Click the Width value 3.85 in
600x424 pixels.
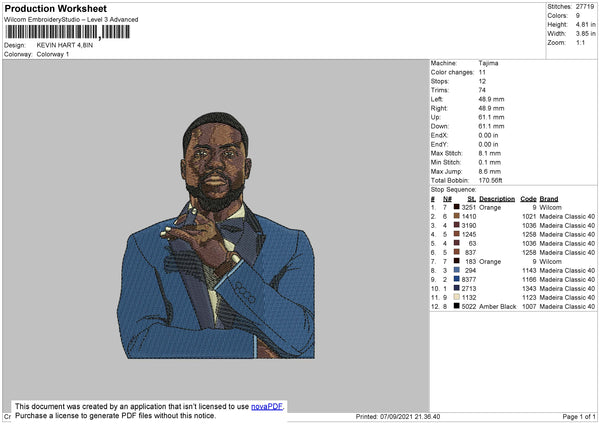pos(585,34)
